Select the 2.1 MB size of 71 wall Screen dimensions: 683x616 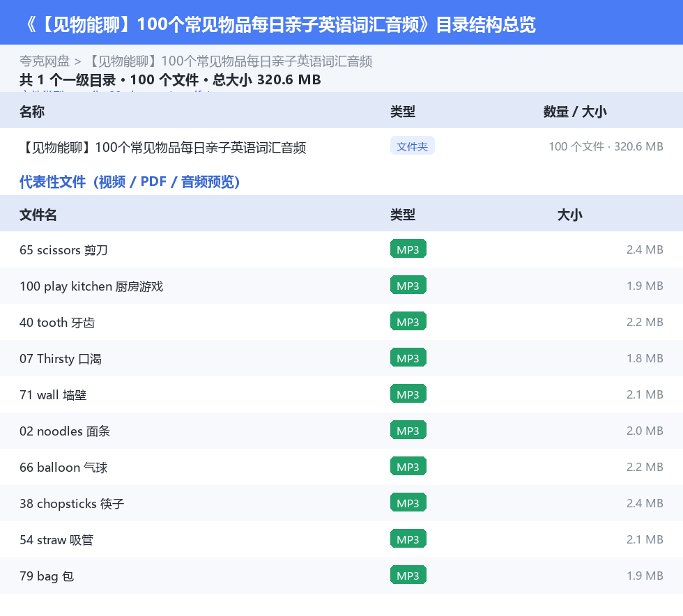coord(645,394)
